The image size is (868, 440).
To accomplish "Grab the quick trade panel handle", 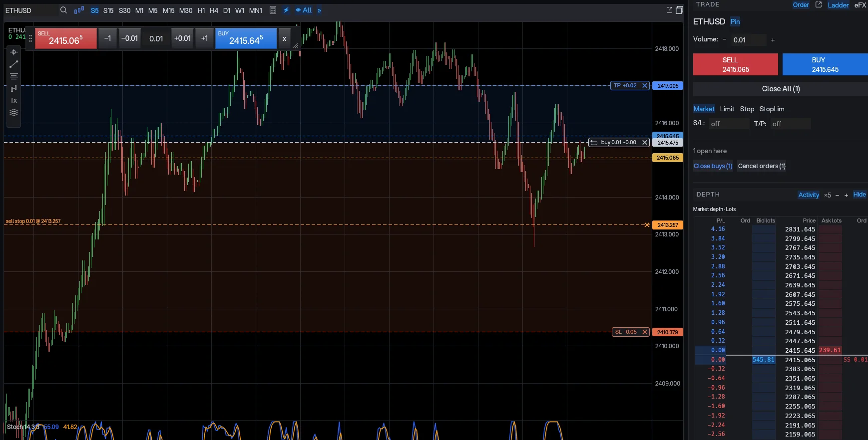I will (30, 38).
